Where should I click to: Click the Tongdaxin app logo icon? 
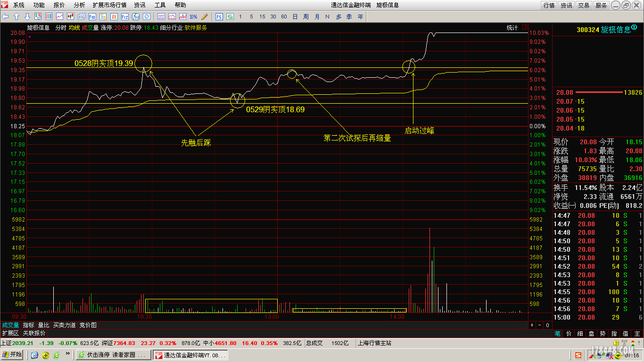pos(5,5)
